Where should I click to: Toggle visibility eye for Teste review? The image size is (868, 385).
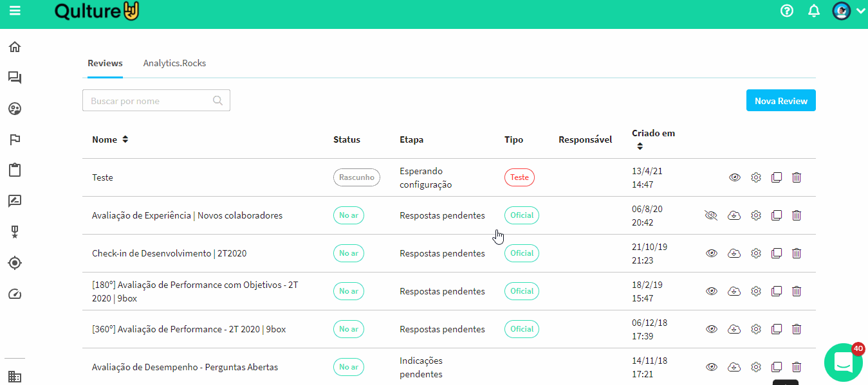point(735,177)
